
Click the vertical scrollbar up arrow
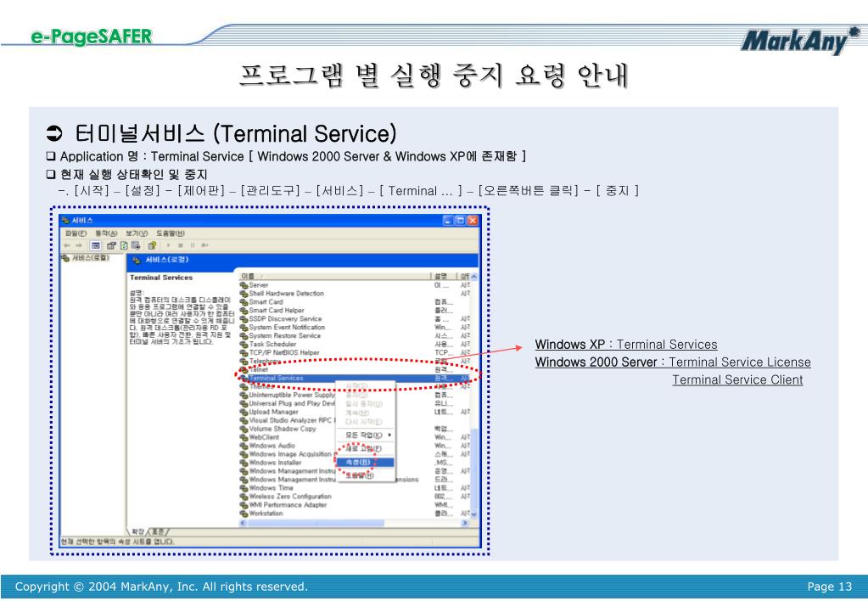click(x=474, y=276)
